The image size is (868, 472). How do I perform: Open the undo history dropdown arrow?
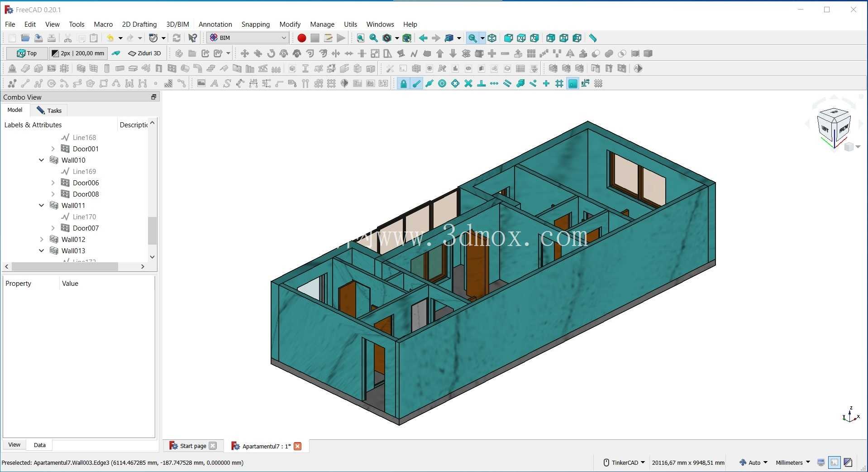(120, 38)
